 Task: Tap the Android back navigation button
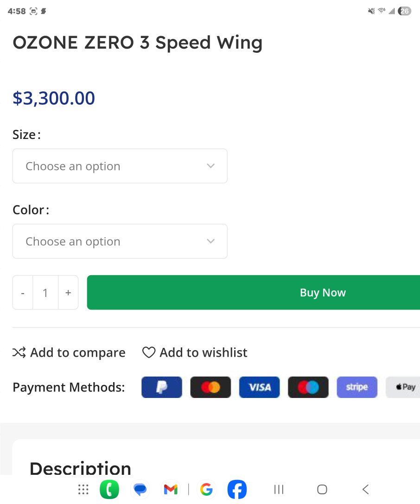point(365,489)
